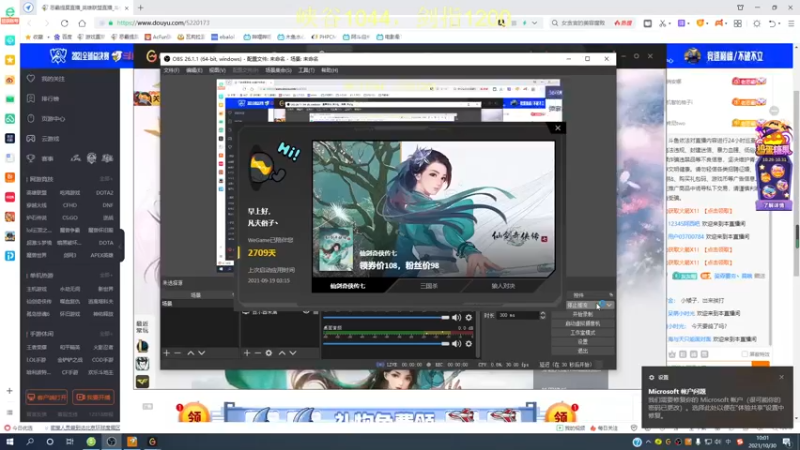Screen dimensions: 800x450
Task: Open OBS icon on the taskbar
Action: pos(111,442)
